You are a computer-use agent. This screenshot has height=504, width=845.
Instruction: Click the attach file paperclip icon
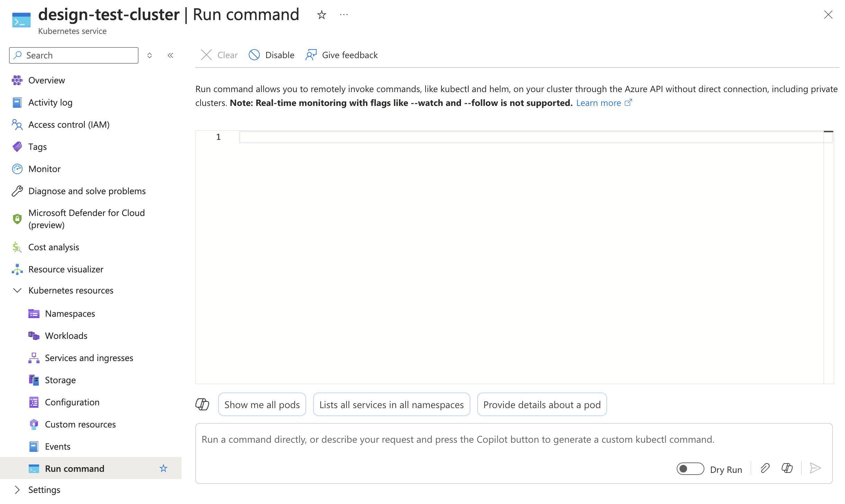pos(765,469)
